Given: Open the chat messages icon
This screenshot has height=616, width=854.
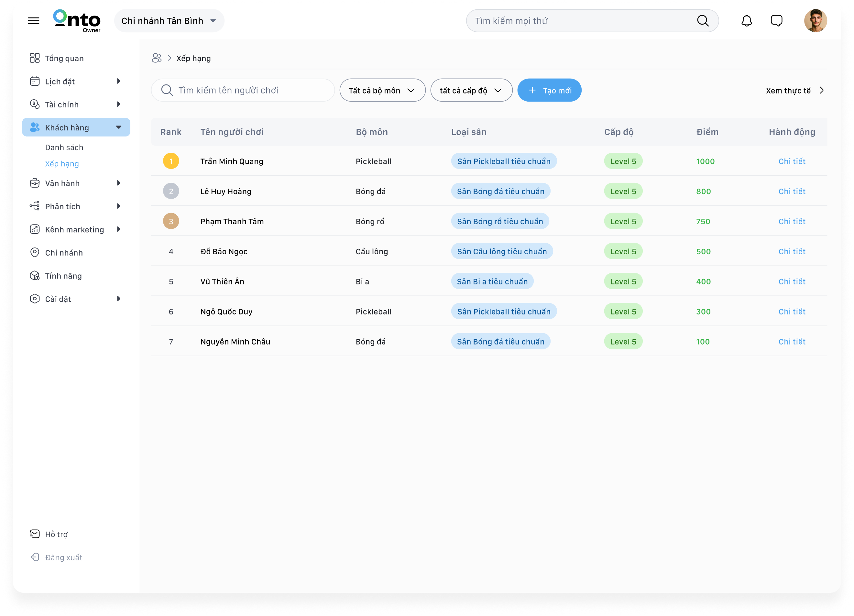Looking at the screenshot, I should [x=776, y=21].
